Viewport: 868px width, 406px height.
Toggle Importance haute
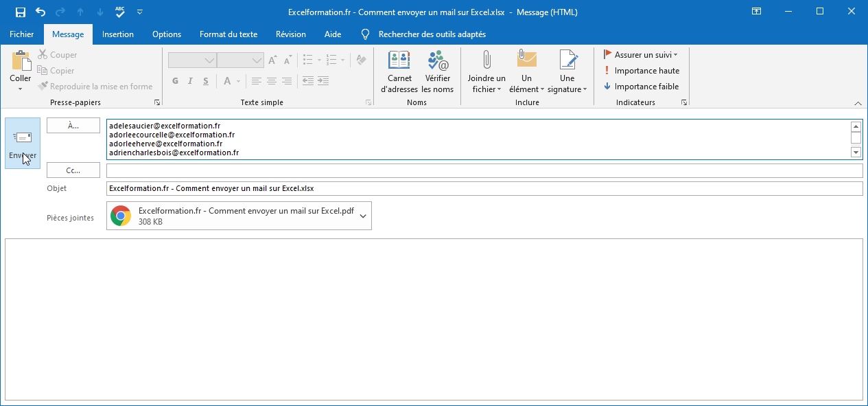(642, 71)
